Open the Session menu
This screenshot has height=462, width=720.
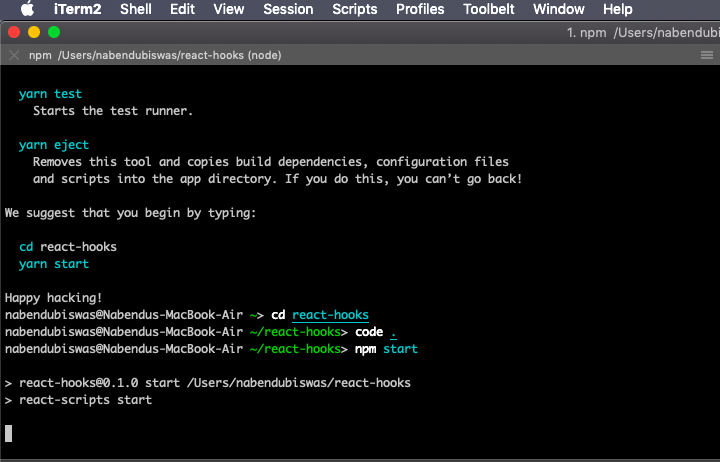pyautogui.click(x=288, y=9)
